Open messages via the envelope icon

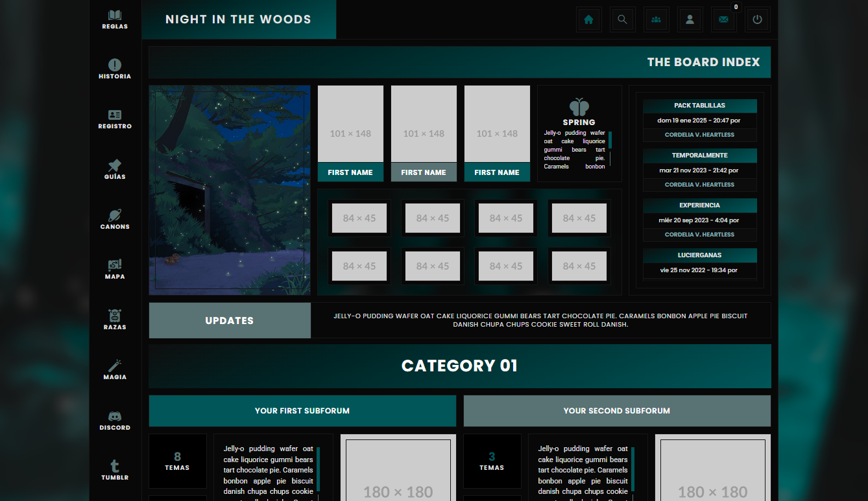(x=724, y=19)
